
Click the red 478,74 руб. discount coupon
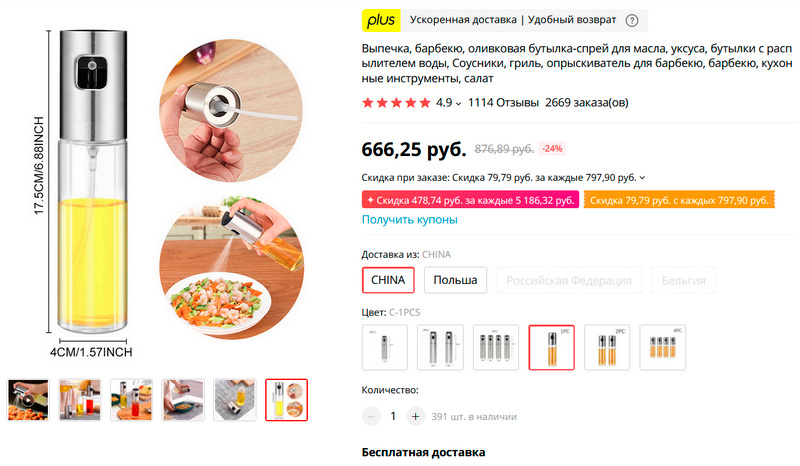tap(470, 200)
